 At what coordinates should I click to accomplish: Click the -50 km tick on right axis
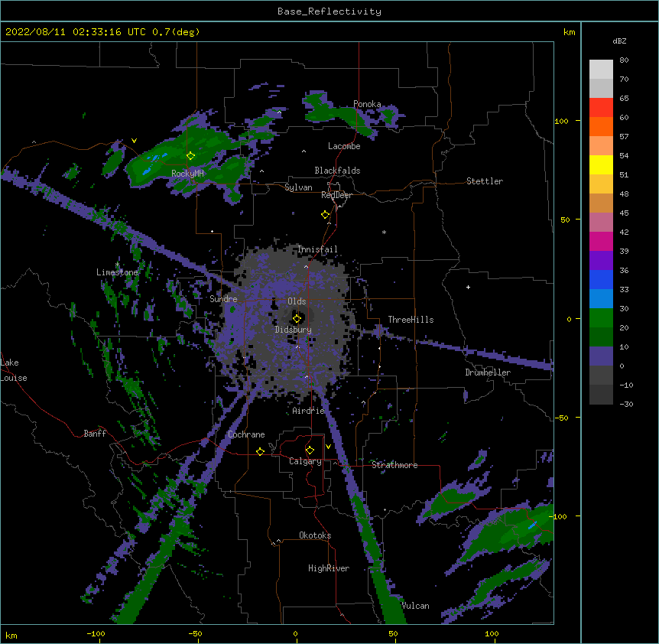pyautogui.click(x=561, y=418)
